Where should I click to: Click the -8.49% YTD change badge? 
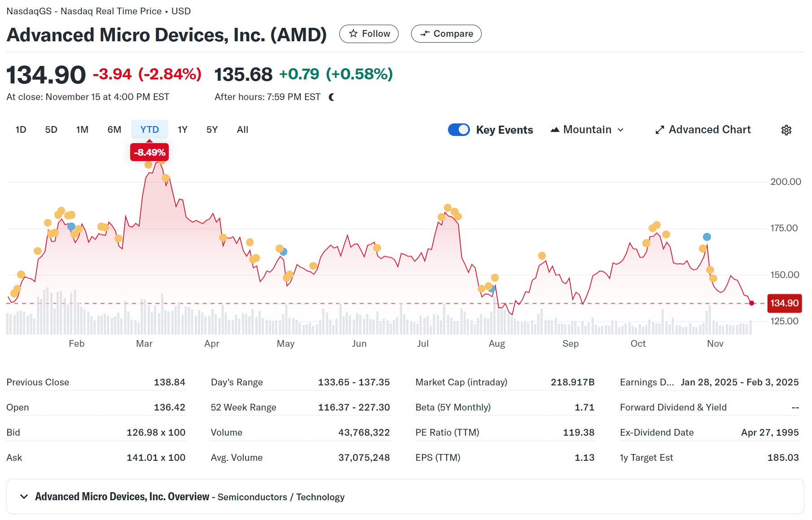tap(149, 152)
